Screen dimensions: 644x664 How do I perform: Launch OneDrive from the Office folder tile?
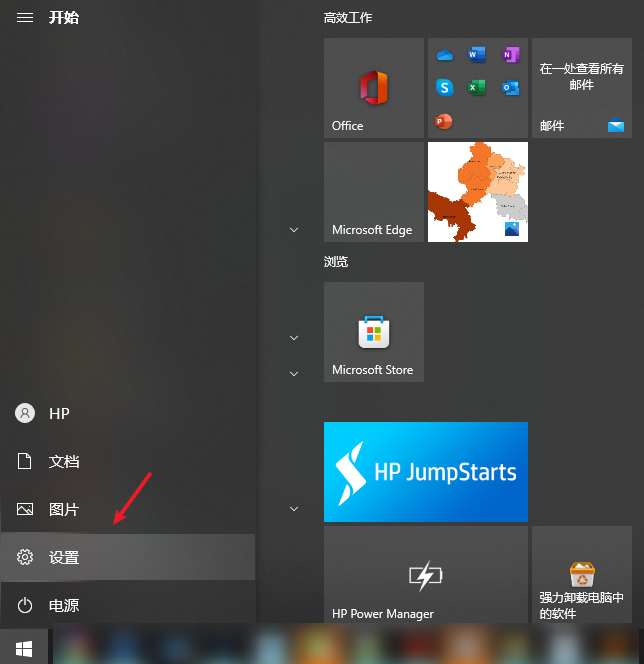pyautogui.click(x=445, y=55)
